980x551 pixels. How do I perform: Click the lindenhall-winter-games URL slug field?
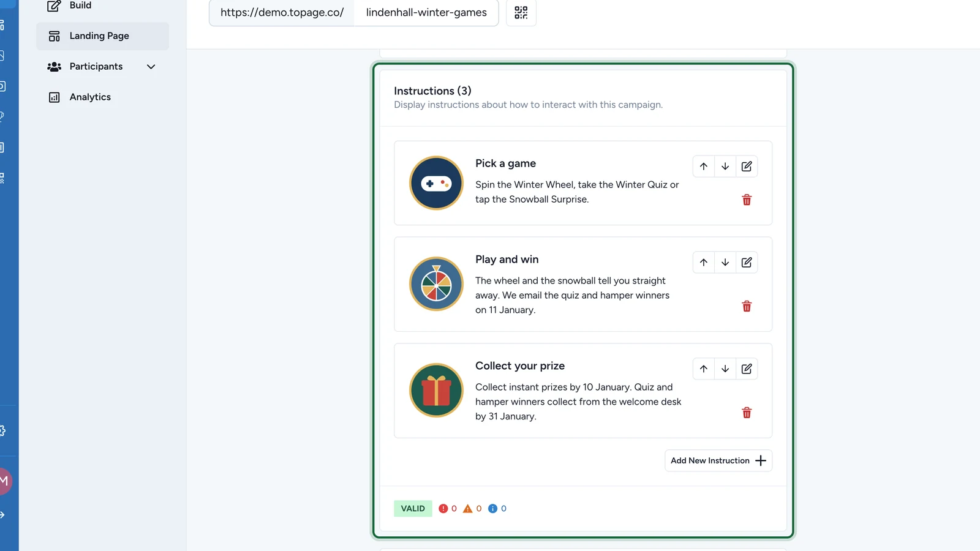[426, 12]
